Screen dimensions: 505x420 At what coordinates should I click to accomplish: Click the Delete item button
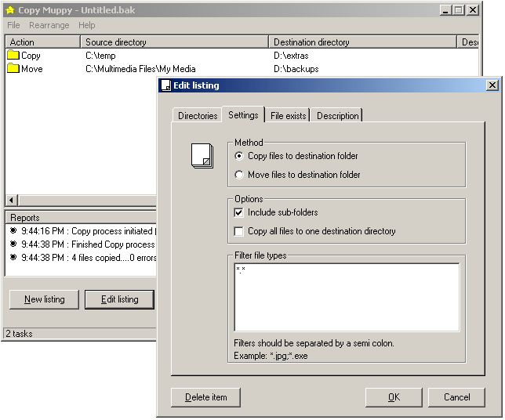pos(205,397)
